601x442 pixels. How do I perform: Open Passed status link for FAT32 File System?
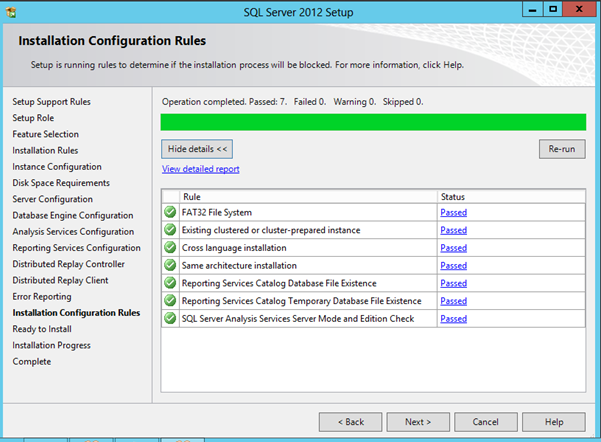(453, 213)
